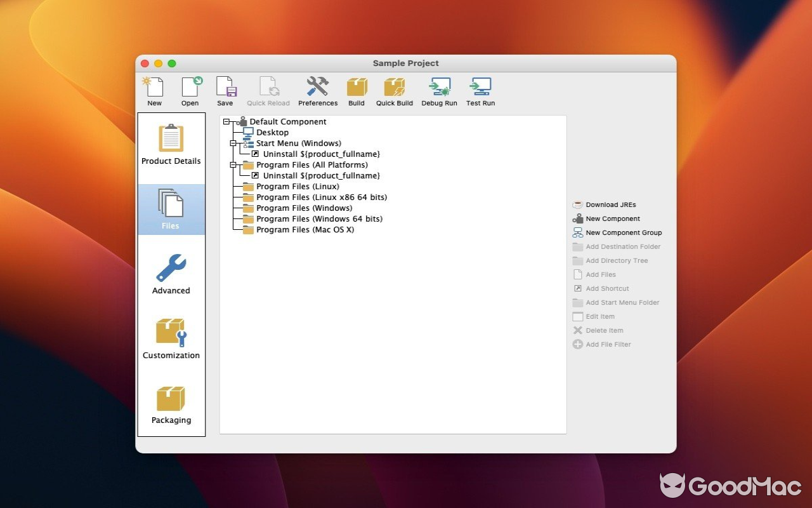Open the Packaging section
Screen dimensions: 812x508
click(x=171, y=404)
